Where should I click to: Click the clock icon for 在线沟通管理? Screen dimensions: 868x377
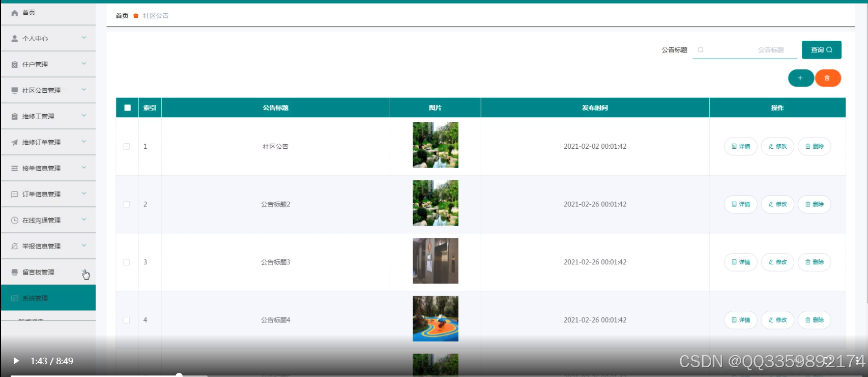pyautogui.click(x=15, y=220)
